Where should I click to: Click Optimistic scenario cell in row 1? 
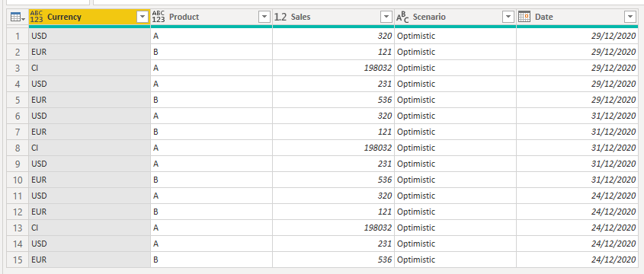coord(456,36)
